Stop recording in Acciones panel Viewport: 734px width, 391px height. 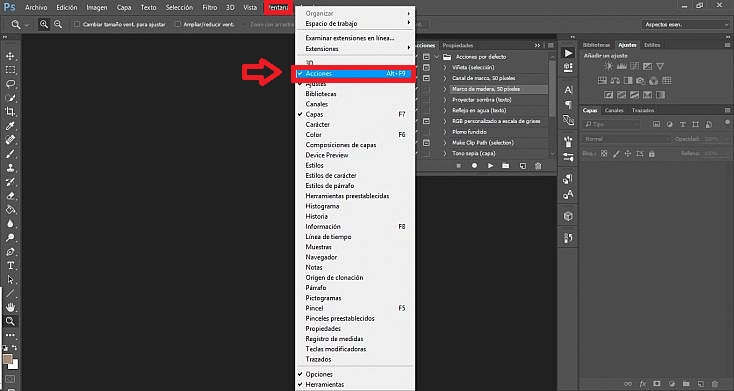(458, 166)
